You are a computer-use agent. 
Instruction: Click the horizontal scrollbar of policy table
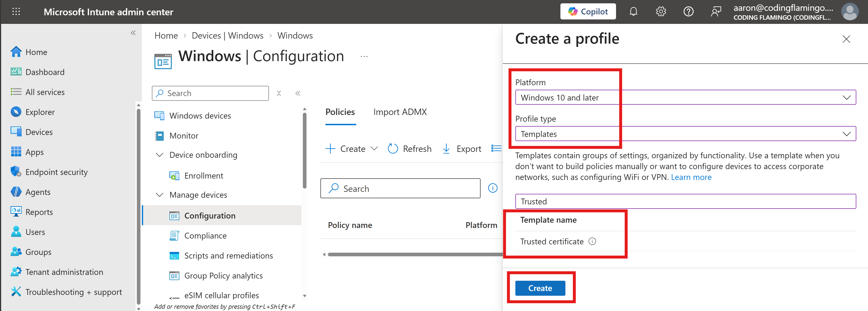415,254
